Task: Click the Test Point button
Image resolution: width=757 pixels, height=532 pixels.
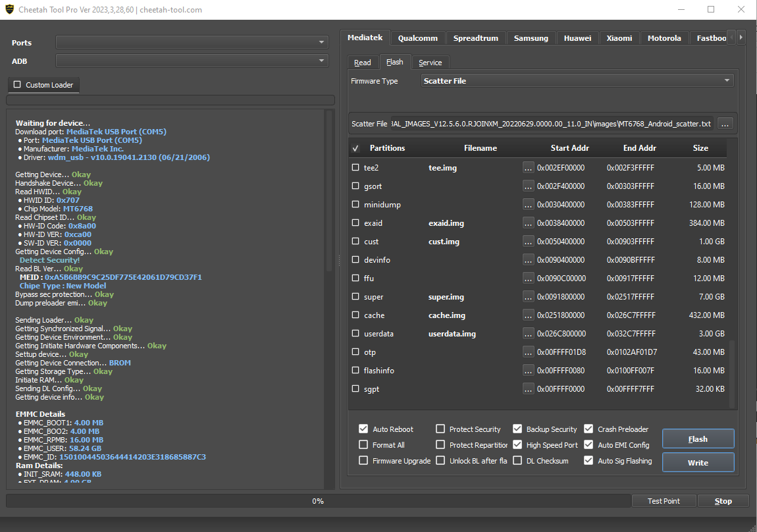Action: [664, 501]
